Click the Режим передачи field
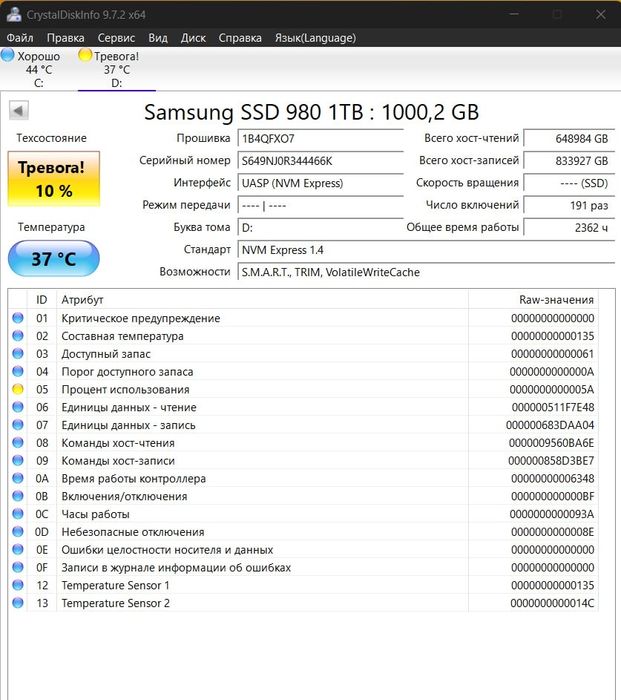The width and height of the screenshot is (621, 700). point(321,205)
